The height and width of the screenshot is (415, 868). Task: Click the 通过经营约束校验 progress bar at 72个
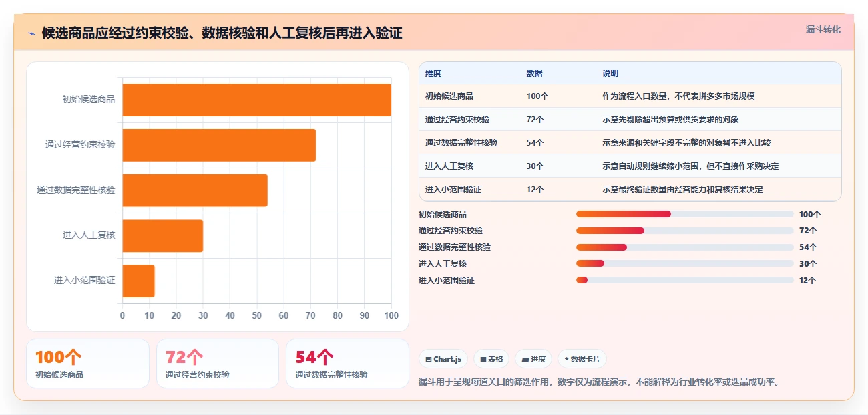click(685, 231)
